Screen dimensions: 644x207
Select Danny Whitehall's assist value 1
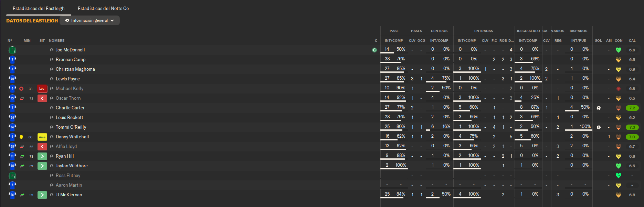tap(609, 137)
